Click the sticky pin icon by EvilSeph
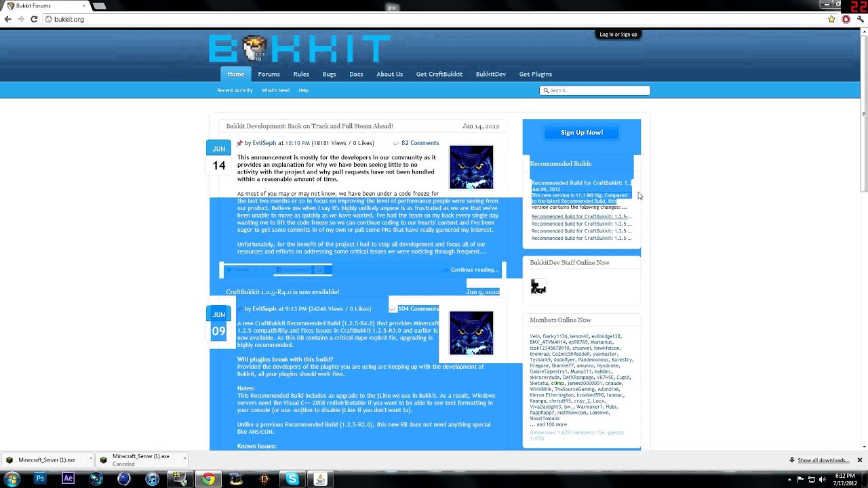868x488 pixels. click(x=239, y=143)
